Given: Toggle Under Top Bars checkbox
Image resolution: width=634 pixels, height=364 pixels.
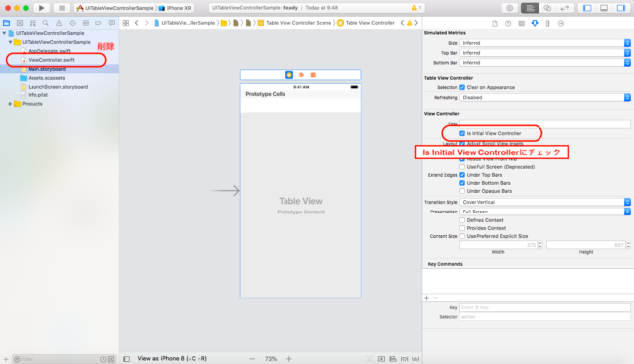Looking at the screenshot, I should click(x=462, y=175).
